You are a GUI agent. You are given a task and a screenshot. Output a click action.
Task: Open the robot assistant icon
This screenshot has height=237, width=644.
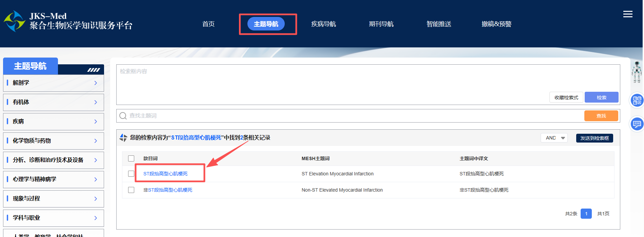pyautogui.click(x=637, y=72)
